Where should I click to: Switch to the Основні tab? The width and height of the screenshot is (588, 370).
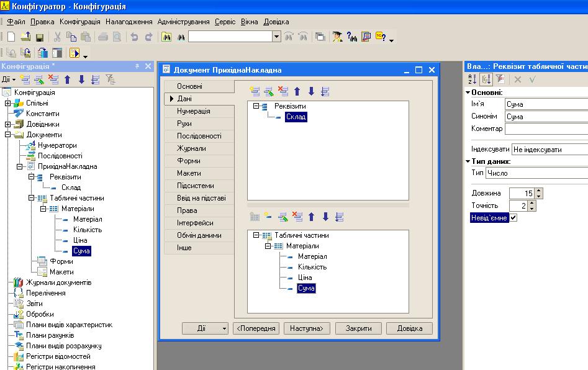[x=199, y=86]
